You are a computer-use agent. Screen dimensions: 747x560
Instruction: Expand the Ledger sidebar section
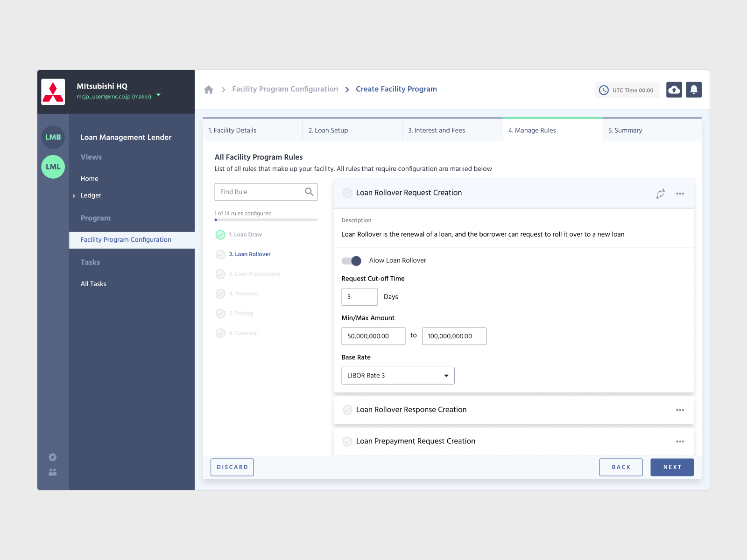[x=74, y=196]
